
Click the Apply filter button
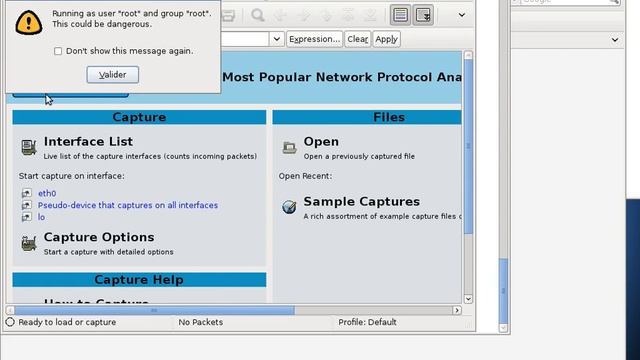(386, 39)
